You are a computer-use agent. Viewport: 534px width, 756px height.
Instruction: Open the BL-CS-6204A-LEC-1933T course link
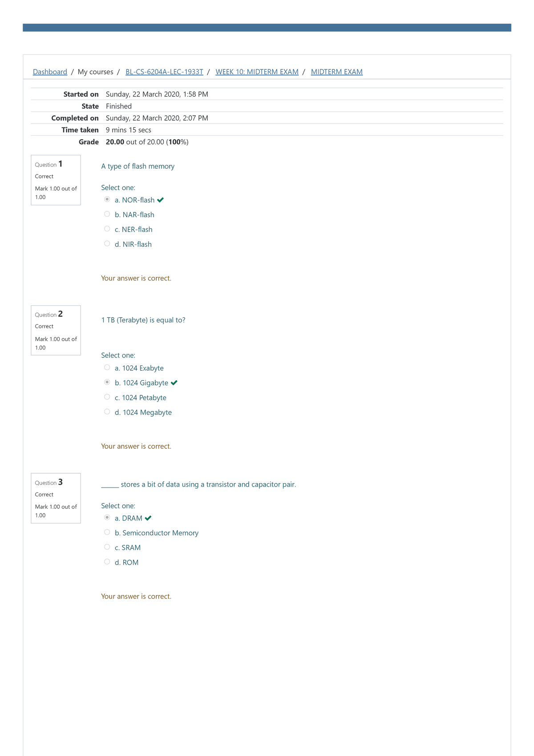[164, 72]
